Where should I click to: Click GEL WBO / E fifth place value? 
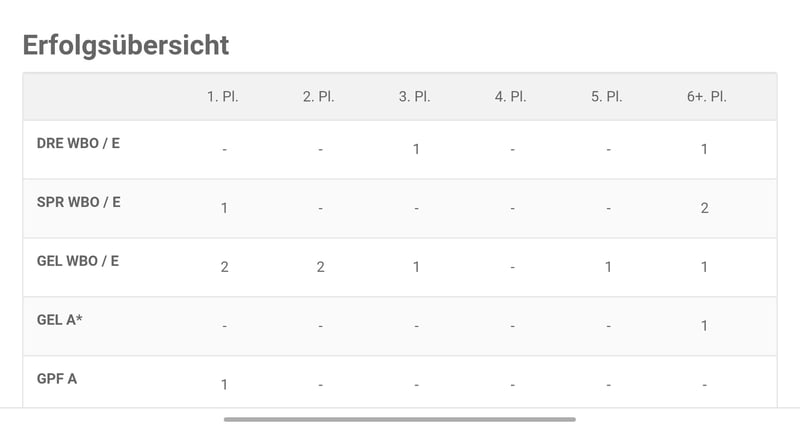click(x=608, y=267)
